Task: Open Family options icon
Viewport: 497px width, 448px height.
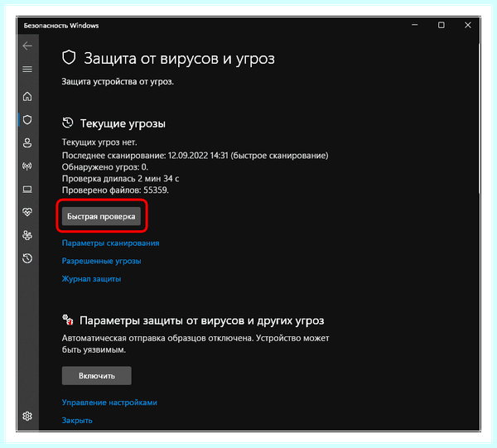Action: pos(27,235)
